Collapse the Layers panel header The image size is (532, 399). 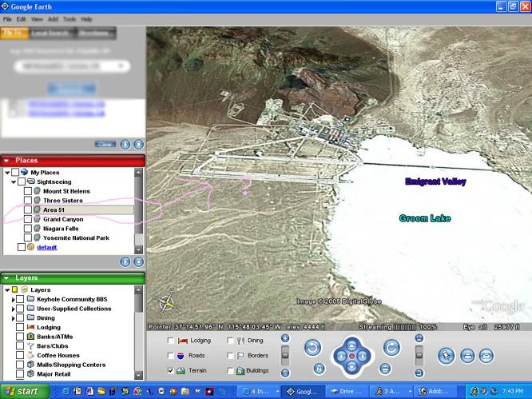[6, 278]
